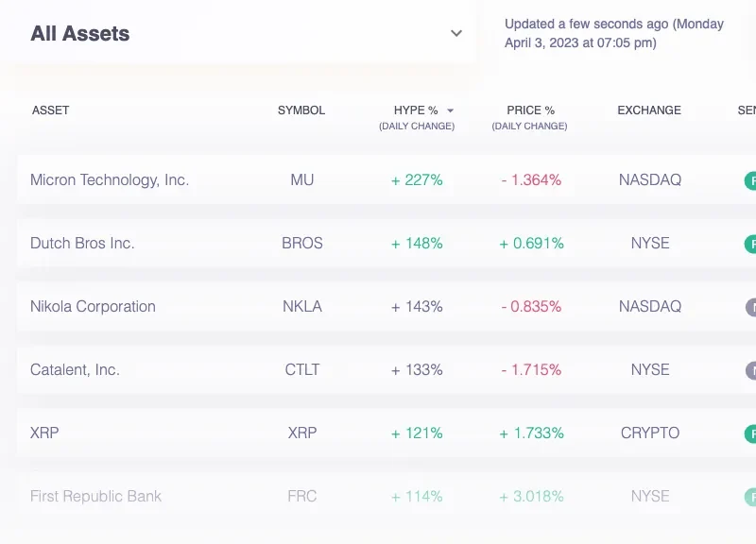
Task: Click the purple sentiment badge for Nikola Corporation
Action: tap(751, 306)
